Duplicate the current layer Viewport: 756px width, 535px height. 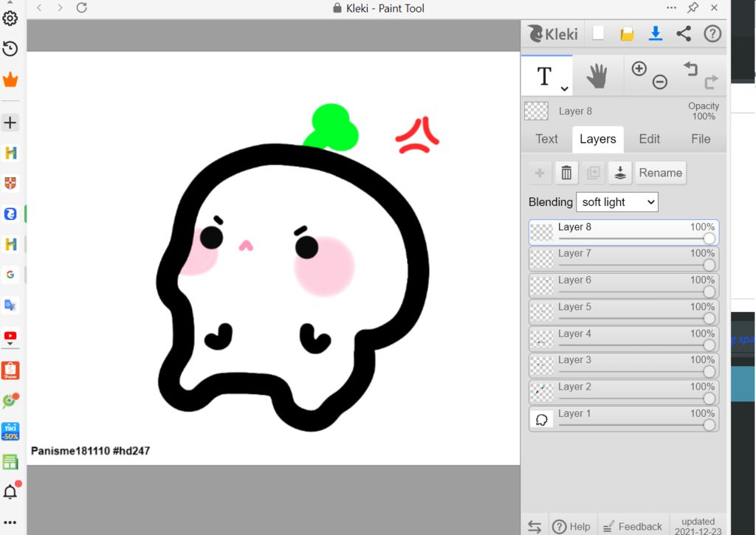(593, 173)
